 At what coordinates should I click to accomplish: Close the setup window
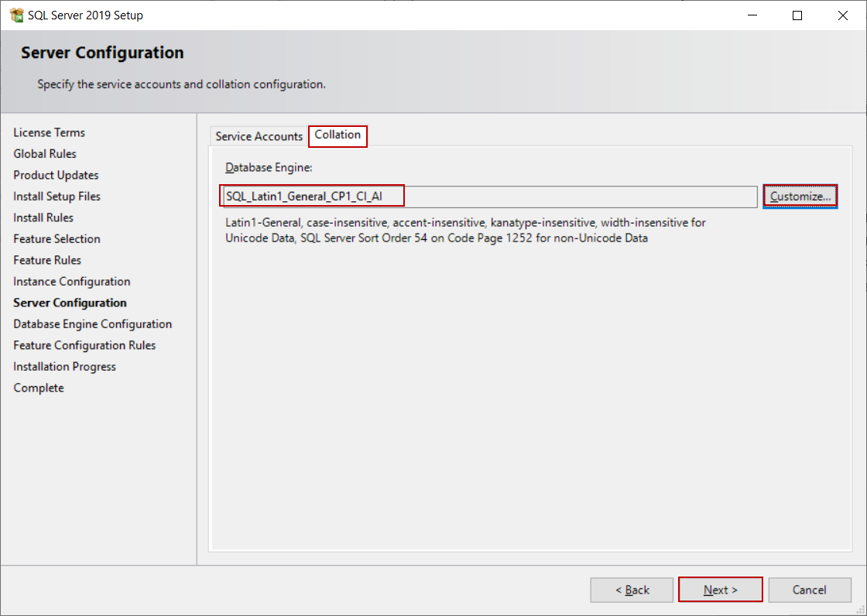(843, 15)
